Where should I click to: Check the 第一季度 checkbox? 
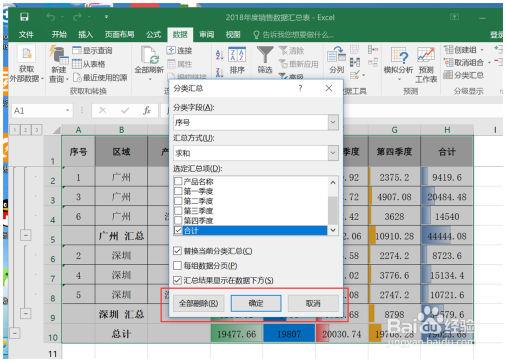[x=178, y=191]
